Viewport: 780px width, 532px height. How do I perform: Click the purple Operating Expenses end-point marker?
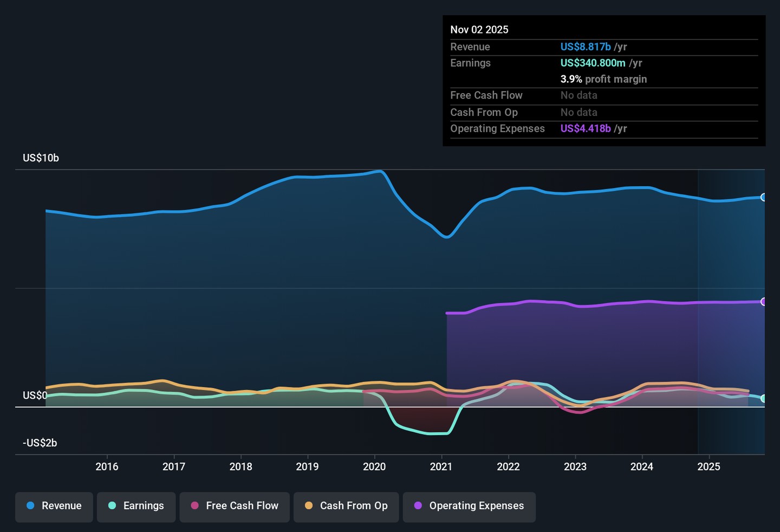tap(763, 302)
